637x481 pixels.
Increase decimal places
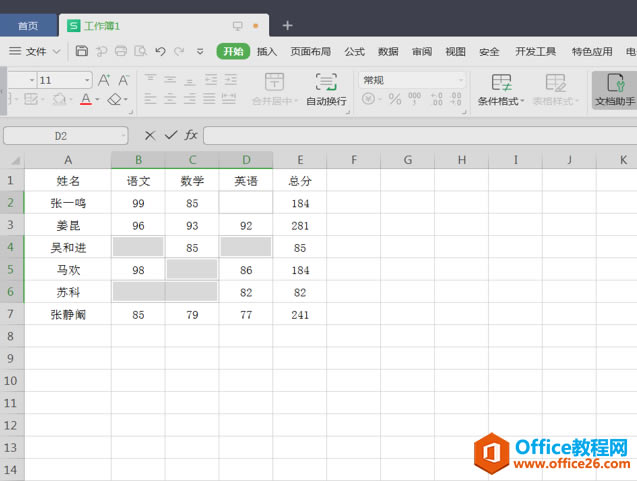(x=437, y=99)
